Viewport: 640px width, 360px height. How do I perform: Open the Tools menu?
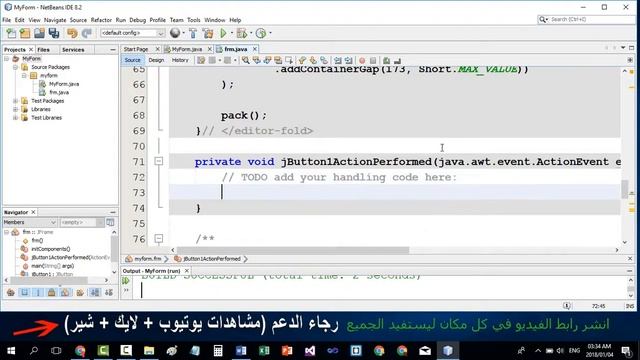193,20
